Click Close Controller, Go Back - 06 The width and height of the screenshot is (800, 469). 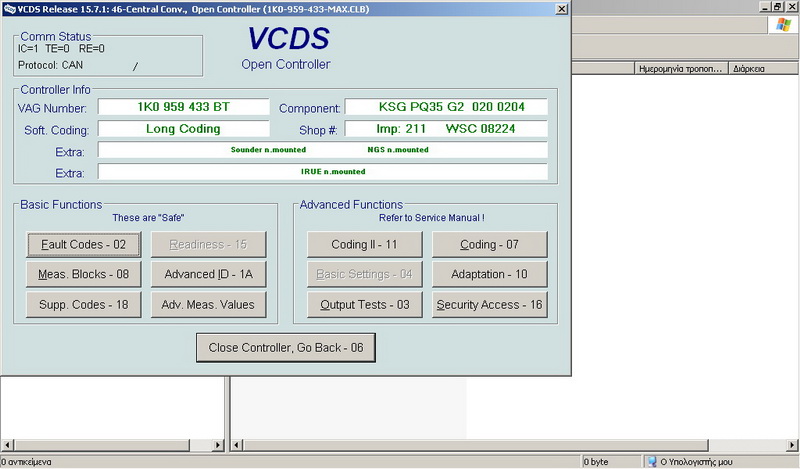[x=286, y=348]
